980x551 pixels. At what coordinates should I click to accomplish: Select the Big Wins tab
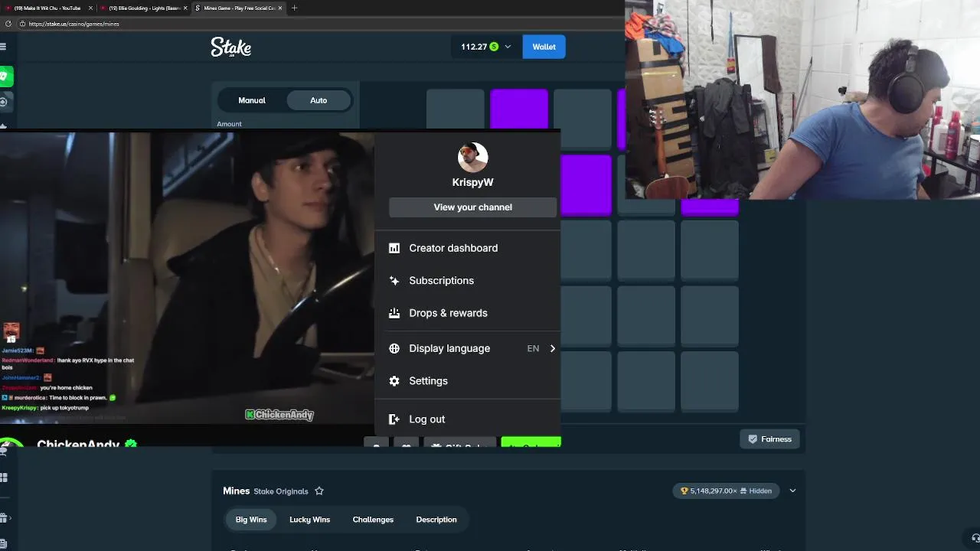pyautogui.click(x=251, y=520)
